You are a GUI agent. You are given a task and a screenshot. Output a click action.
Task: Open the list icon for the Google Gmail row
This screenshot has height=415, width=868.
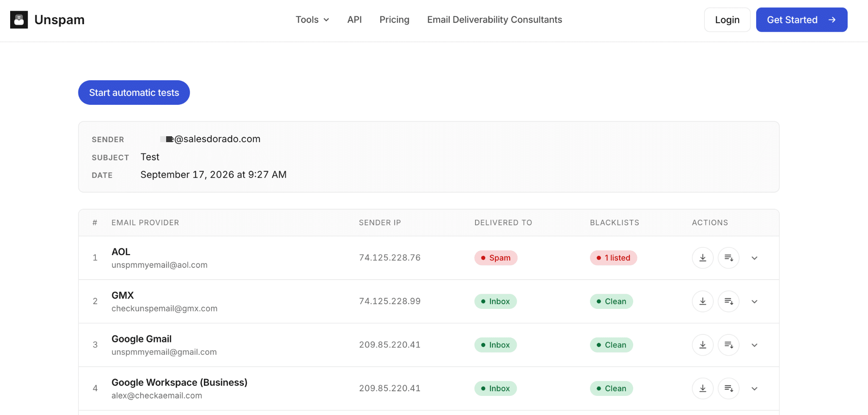click(729, 345)
